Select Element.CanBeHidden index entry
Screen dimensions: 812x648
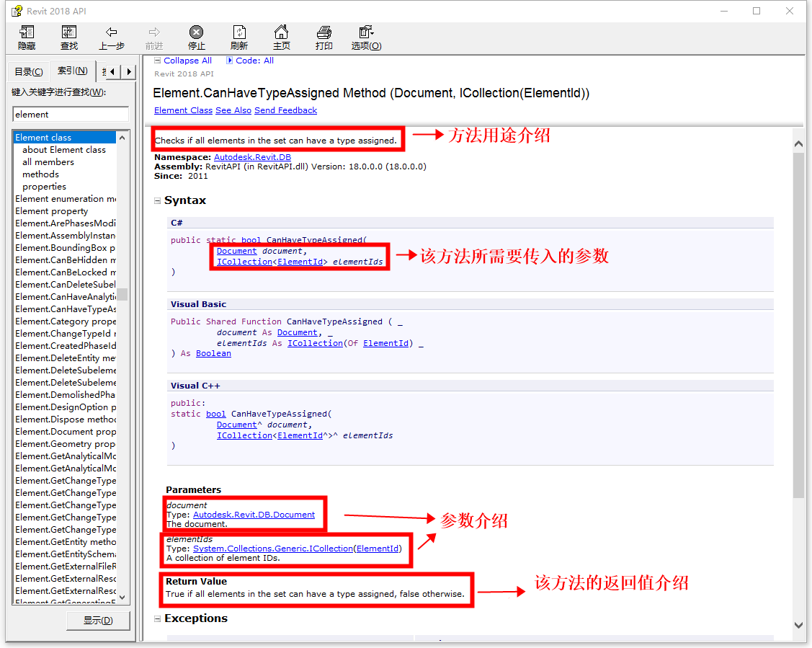click(x=64, y=260)
